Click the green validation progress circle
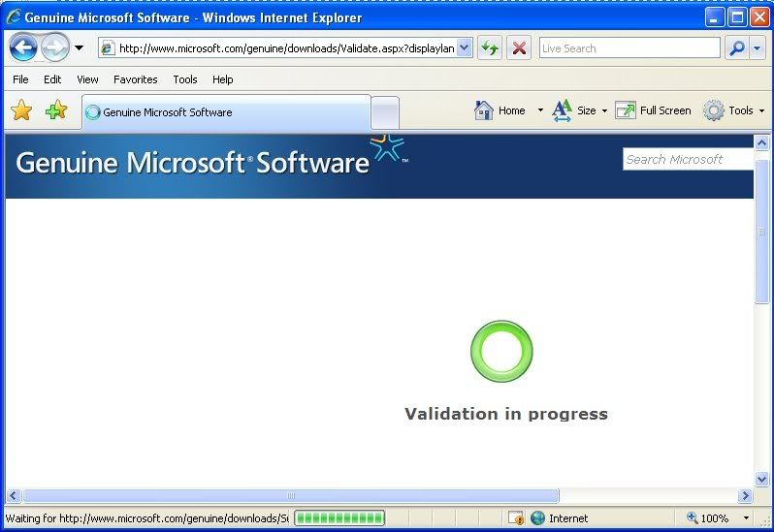774x532 pixels. pyautogui.click(x=501, y=351)
